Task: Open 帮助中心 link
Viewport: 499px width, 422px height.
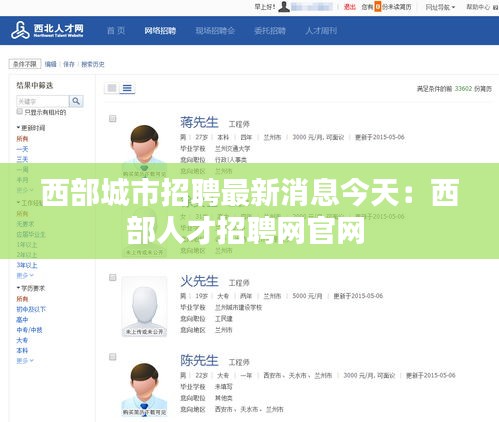Action: (478, 7)
